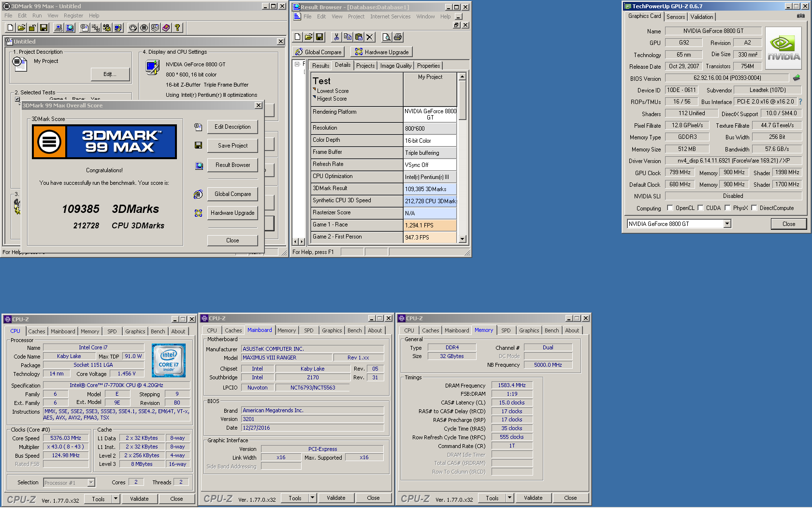
Task: Click the floppy icon beside Save Project
Action: (x=198, y=145)
